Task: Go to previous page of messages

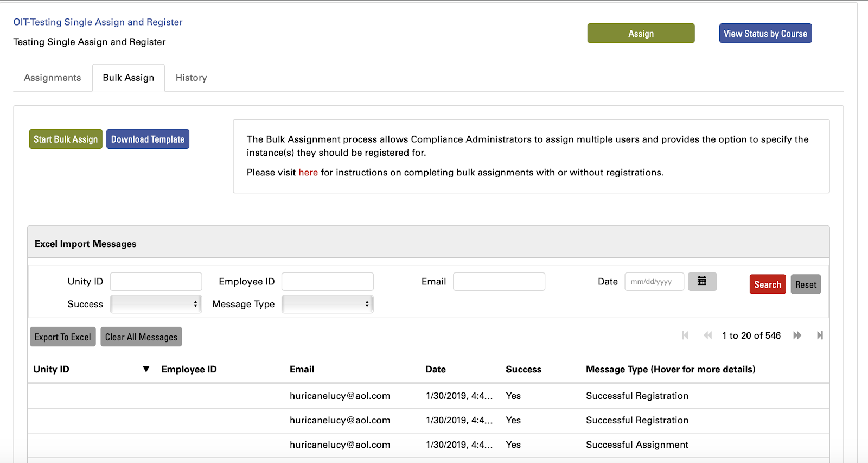Action: tap(707, 335)
